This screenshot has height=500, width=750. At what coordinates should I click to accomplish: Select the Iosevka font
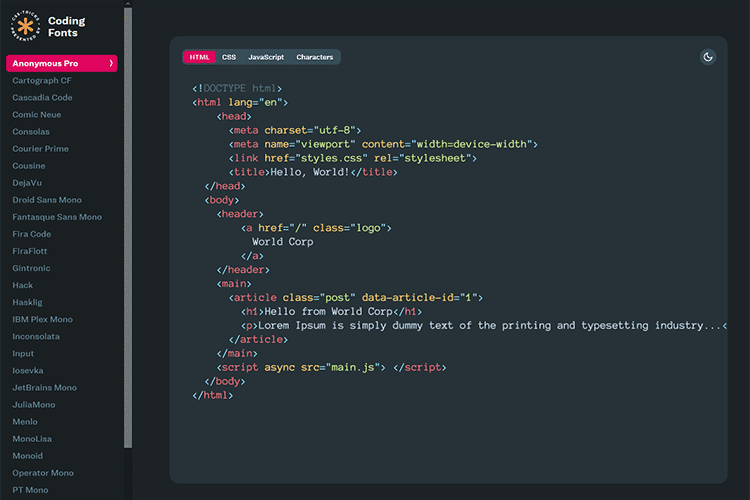pos(28,370)
